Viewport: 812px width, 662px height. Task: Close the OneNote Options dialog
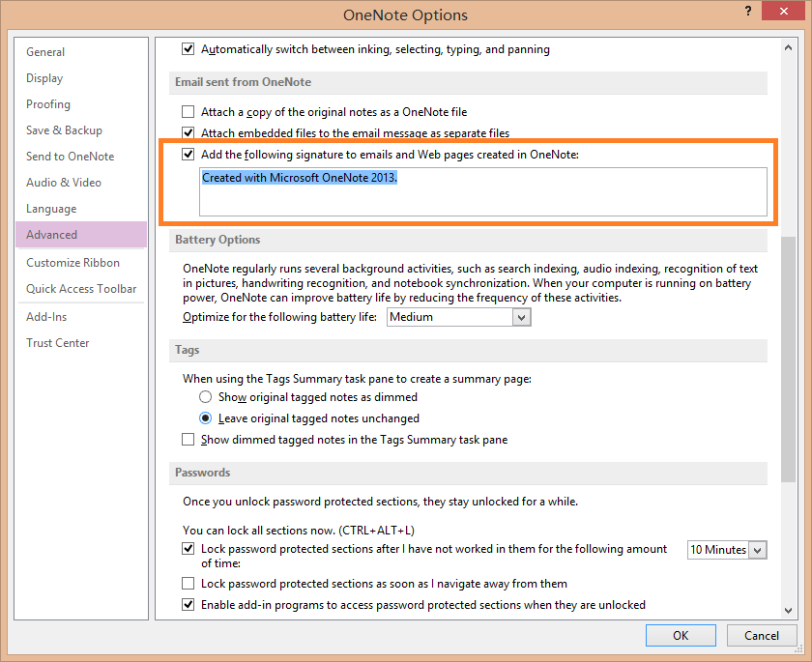point(784,11)
